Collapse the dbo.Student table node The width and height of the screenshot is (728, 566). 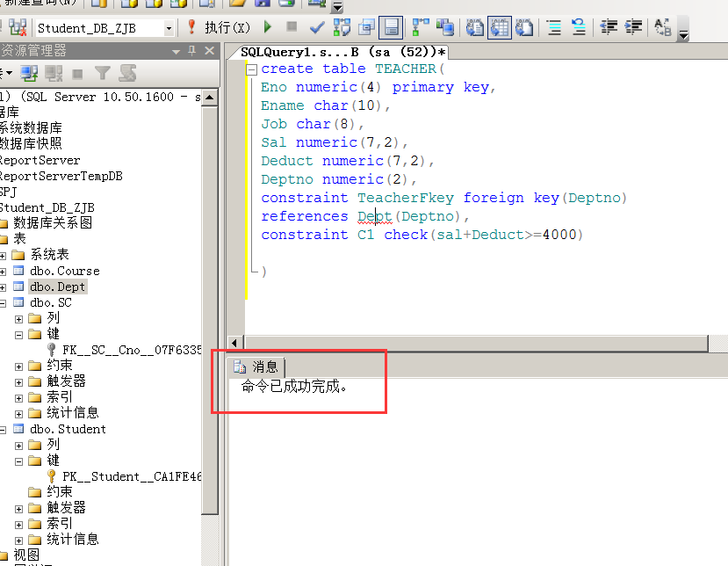(x=3, y=430)
